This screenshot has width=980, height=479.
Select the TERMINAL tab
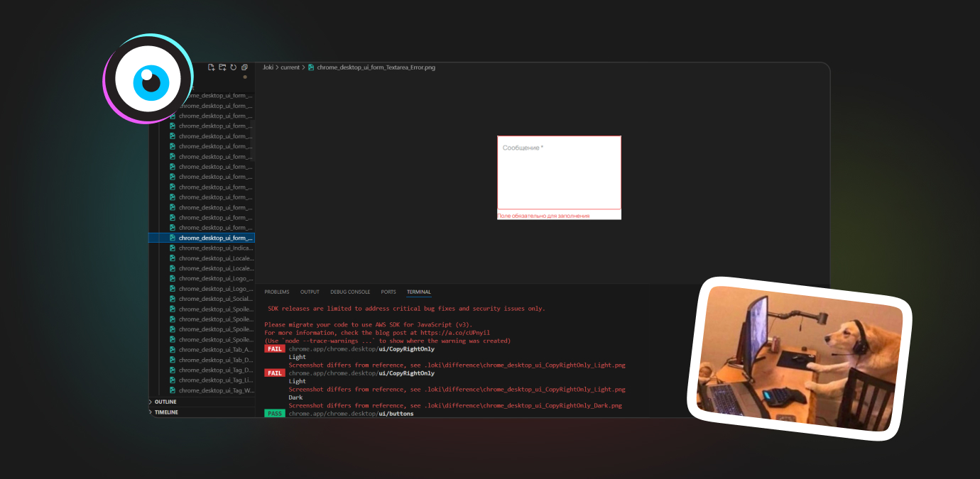(419, 292)
